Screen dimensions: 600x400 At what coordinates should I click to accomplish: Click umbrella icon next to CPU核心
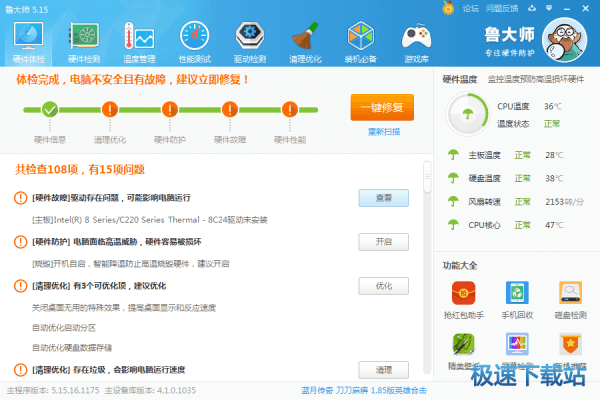pyautogui.click(x=453, y=225)
